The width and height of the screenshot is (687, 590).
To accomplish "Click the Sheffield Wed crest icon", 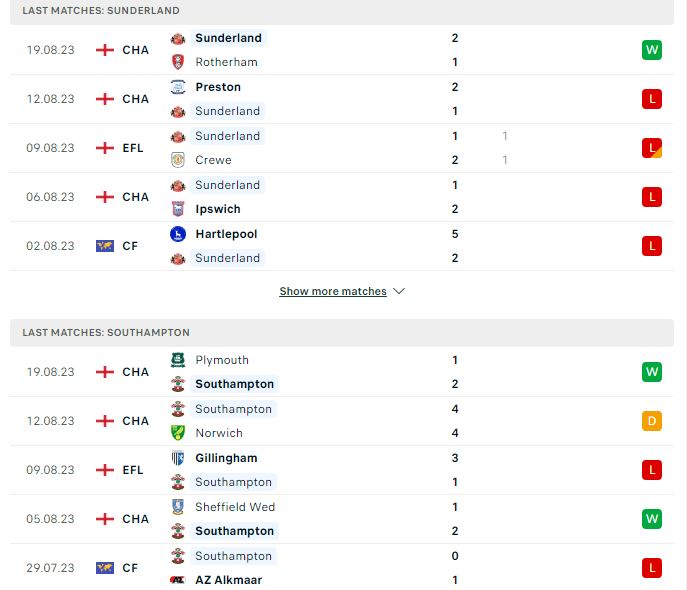I will point(178,507).
